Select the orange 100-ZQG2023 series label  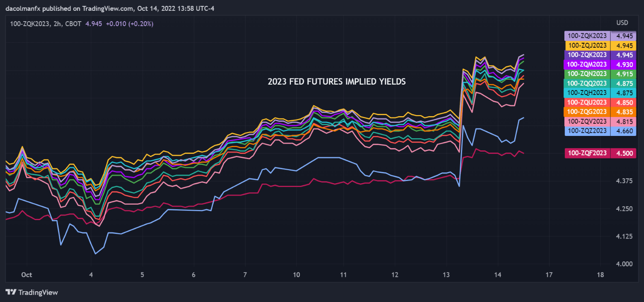pos(587,112)
